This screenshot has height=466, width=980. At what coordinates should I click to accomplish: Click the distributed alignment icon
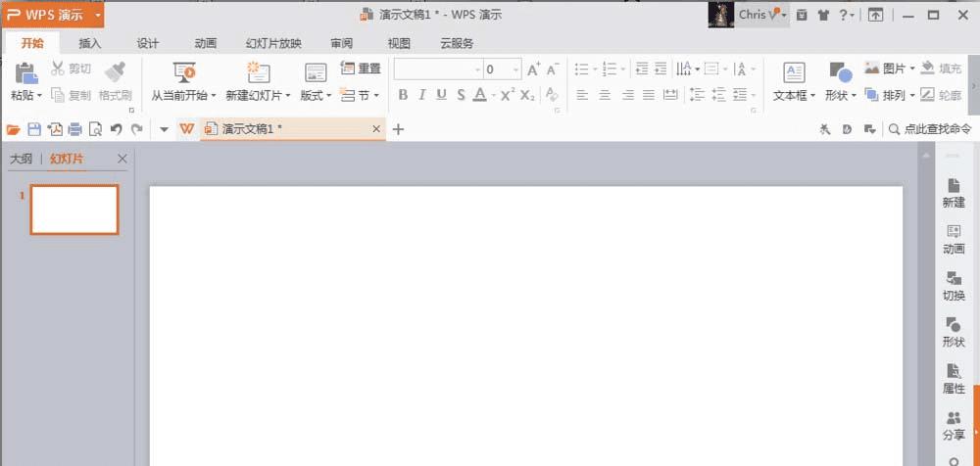coord(670,95)
